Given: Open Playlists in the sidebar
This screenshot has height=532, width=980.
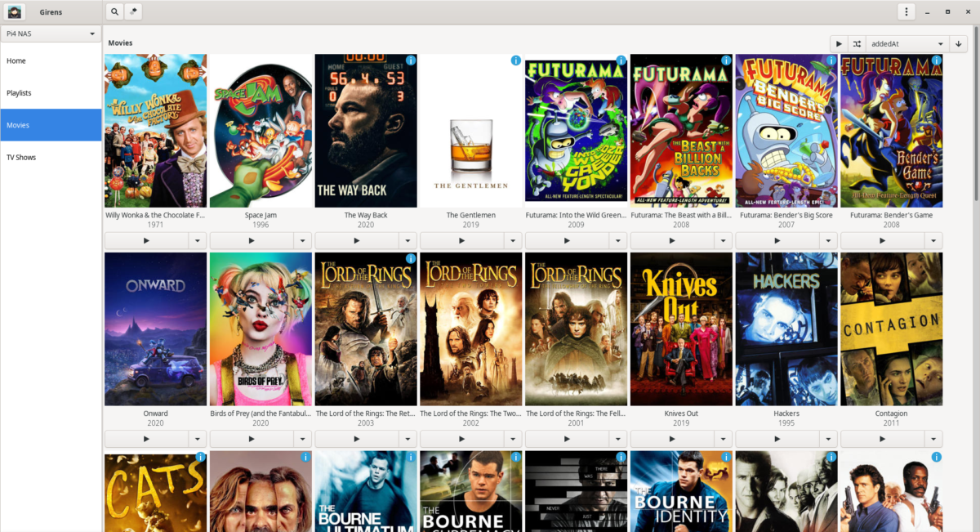Looking at the screenshot, I should coord(51,93).
